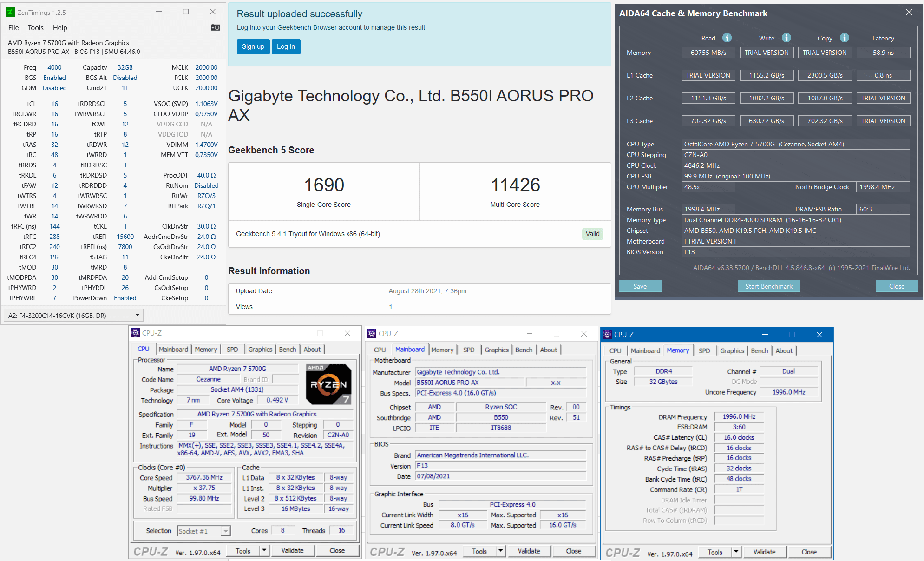Viewport: 924px width, 561px height.
Task: Open About tab in CPU-Z Memory window
Action: [784, 350]
